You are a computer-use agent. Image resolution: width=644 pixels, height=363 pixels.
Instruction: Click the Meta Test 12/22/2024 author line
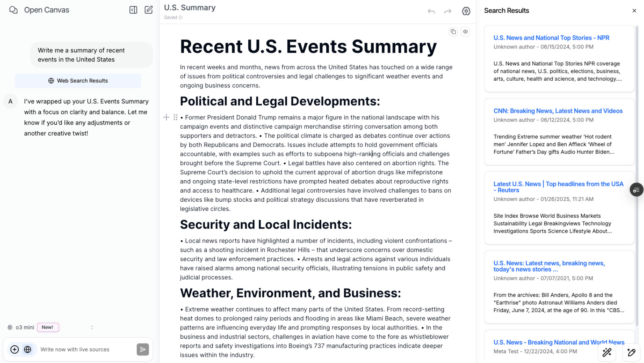tap(535, 351)
